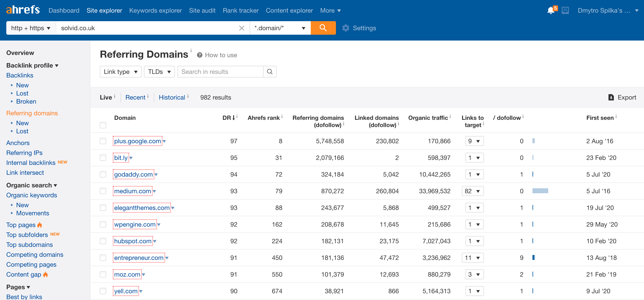Click the Site explorer navigation icon
Screen dimensions: 644x300
point(104,10)
